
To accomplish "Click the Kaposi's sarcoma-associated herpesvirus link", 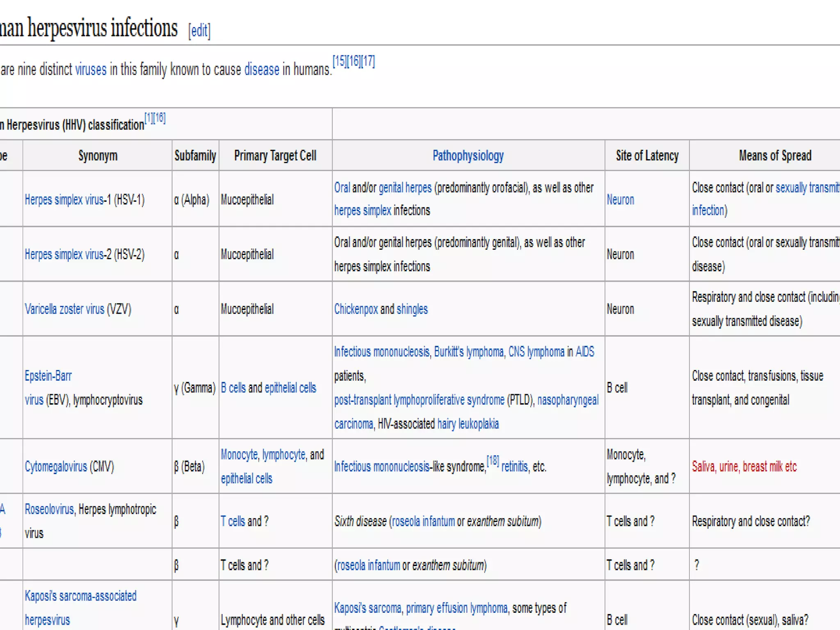I will click(x=80, y=596).
